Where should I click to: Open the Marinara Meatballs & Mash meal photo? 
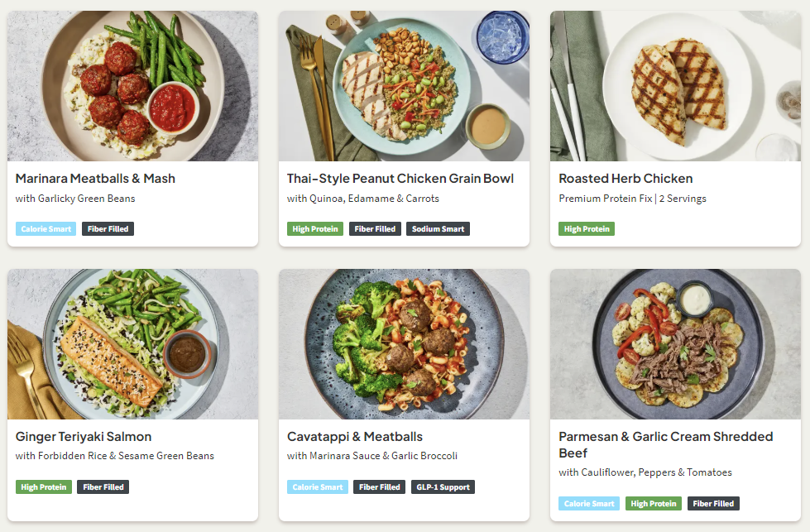(132, 86)
